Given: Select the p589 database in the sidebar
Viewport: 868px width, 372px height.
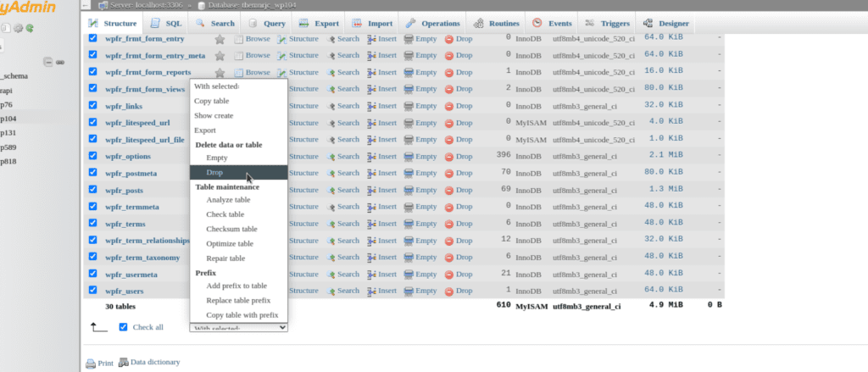Looking at the screenshot, I should [8, 147].
